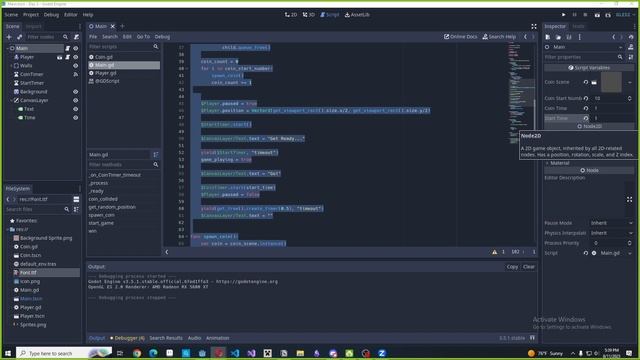640x360 pixels.
Task: Copy the Output log
Action: (x=512, y=267)
